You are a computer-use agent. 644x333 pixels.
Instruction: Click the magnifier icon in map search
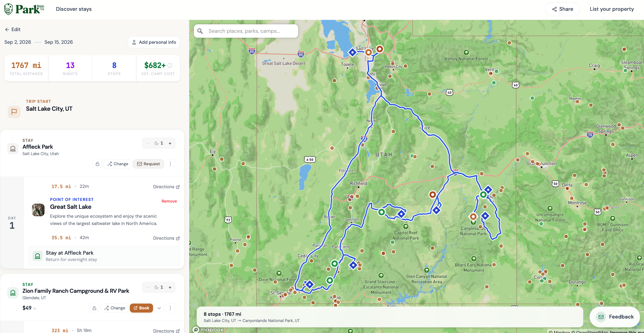point(200,31)
